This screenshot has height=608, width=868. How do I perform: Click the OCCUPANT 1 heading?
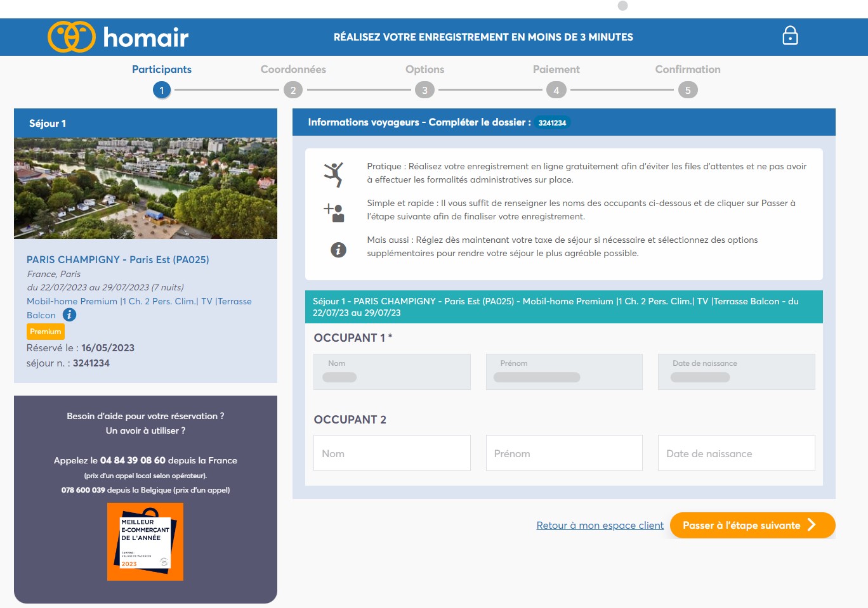pyautogui.click(x=353, y=338)
